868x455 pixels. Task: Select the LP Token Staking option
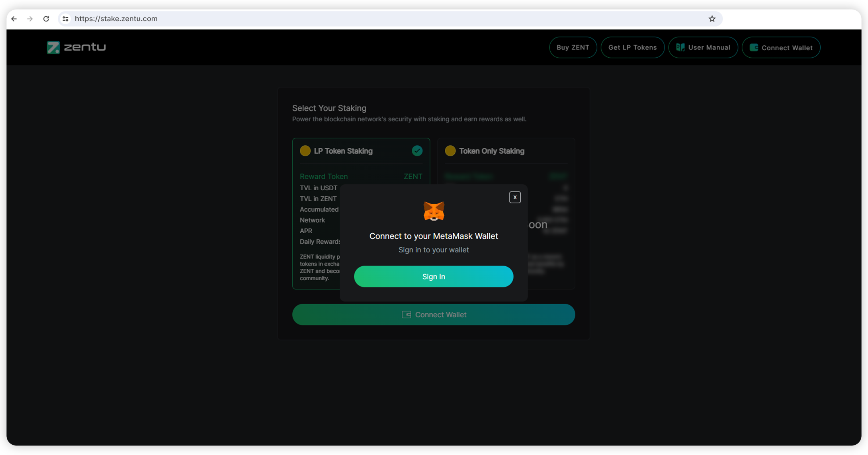[x=343, y=151]
